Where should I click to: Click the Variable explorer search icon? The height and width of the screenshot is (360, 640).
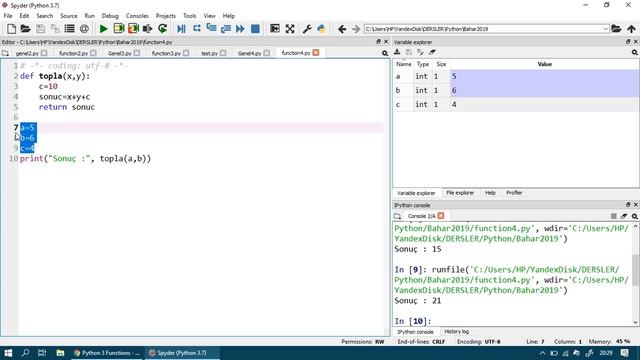(x=635, y=52)
